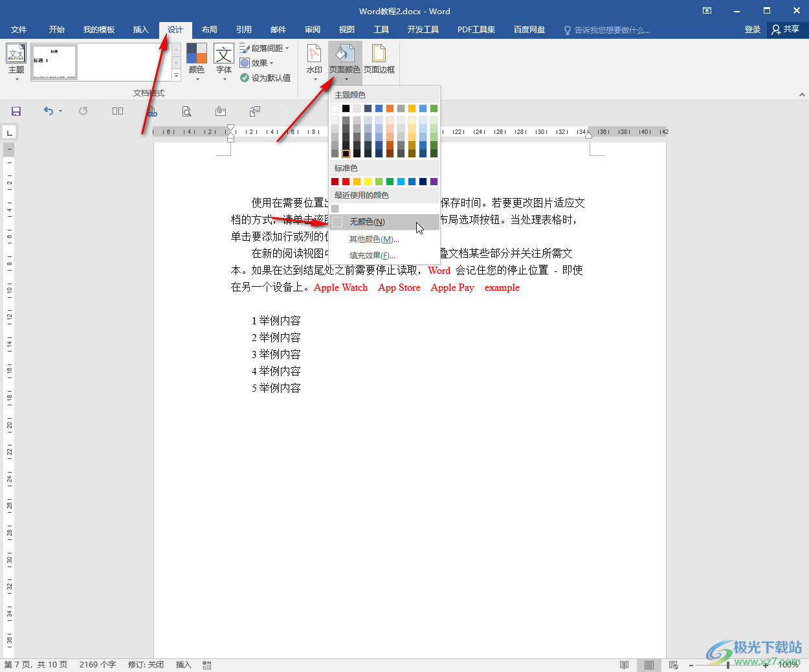The image size is (809, 672).
Task: Click the link/print icon in the quick toolbar
Action: coord(152,111)
